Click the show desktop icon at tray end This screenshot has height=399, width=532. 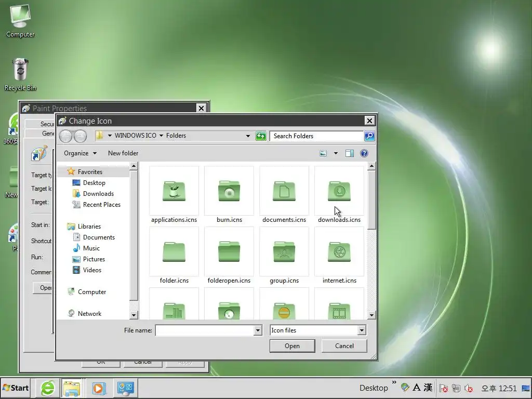(x=526, y=388)
